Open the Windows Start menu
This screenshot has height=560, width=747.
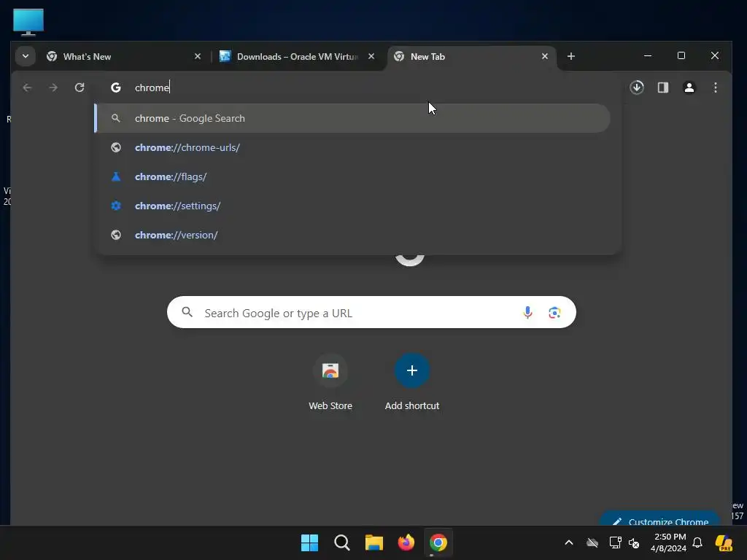pyautogui.click(x=309, y=542)
